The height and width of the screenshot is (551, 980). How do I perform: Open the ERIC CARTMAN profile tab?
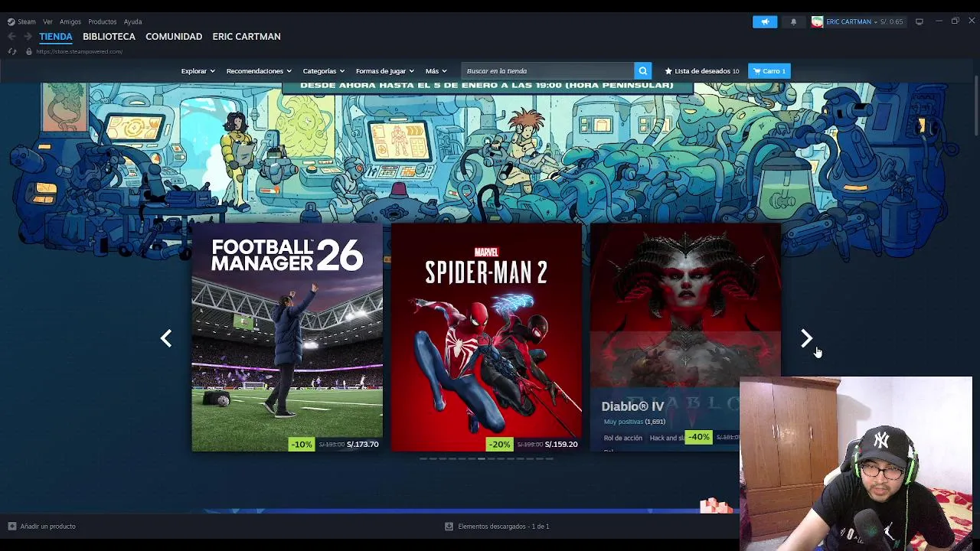pyautogui.click(x=247, y=37)
